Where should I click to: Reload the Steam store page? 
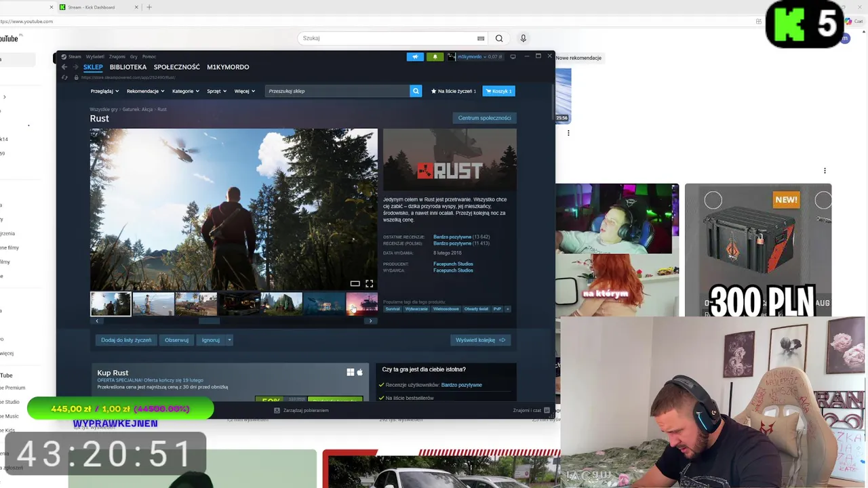pos(64,77)
